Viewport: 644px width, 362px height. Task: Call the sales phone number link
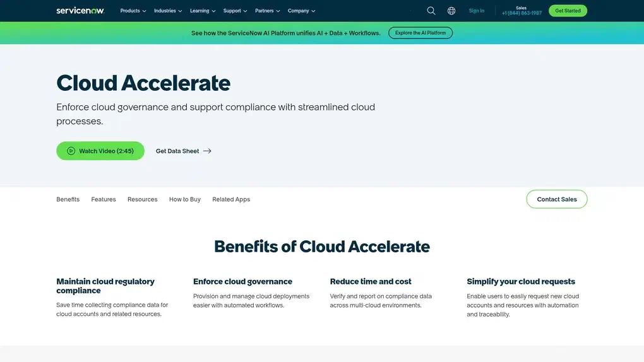coord(522,13)
